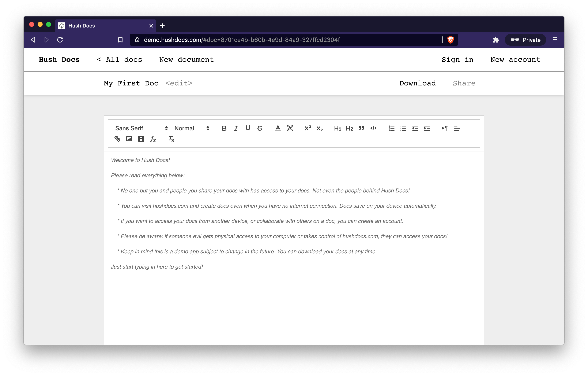Expand the text alignment picker
Image resolution: width=588 pixels, height=376 pixels.
[x=457, y=128]
